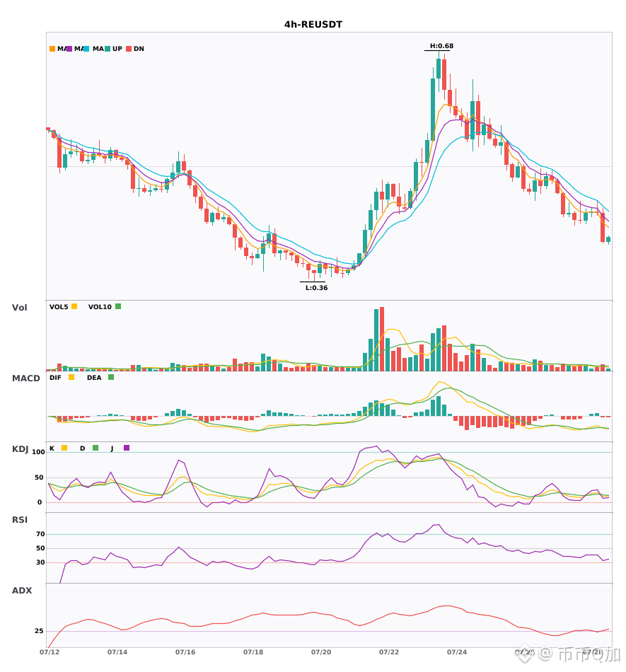626x672 pixels.
Task: Click the ADX axis value 25
Action: 39,631
